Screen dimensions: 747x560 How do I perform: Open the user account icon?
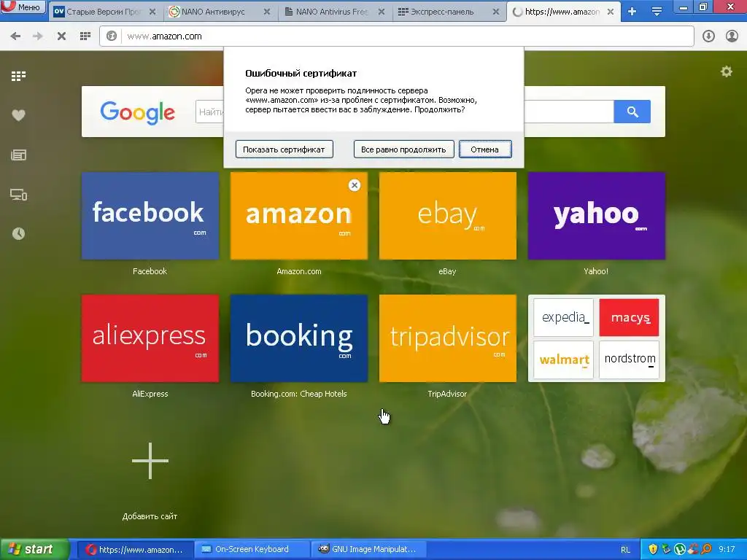(732, 36)
